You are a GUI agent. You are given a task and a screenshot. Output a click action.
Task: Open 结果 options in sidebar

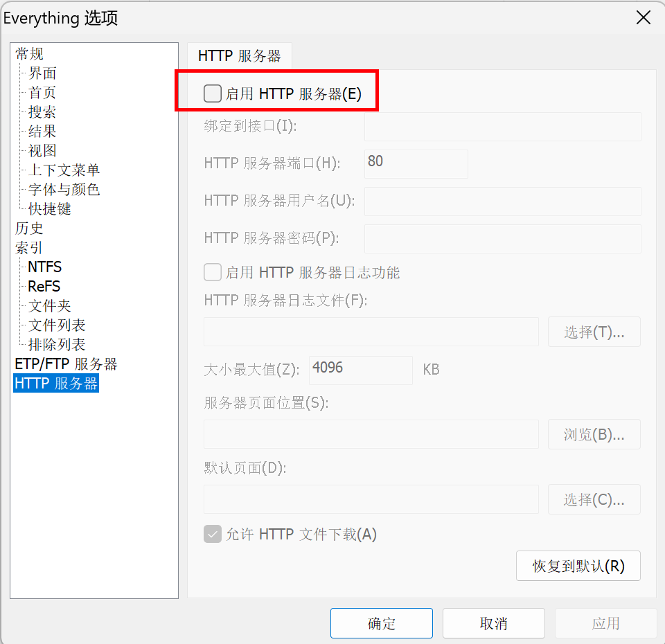(x=42, y=132)
